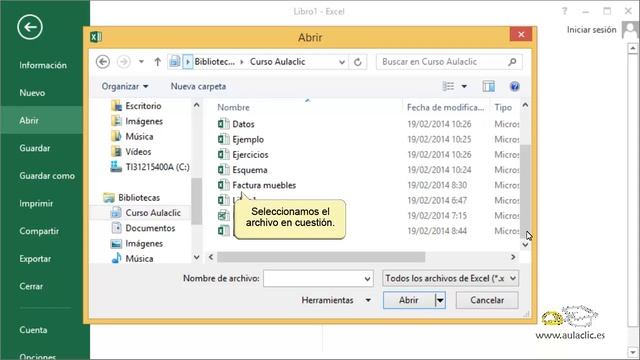This screenshot has width=640, height=360.
Task: Open Nuevo in Backstage menu
Action: [32, 93]
